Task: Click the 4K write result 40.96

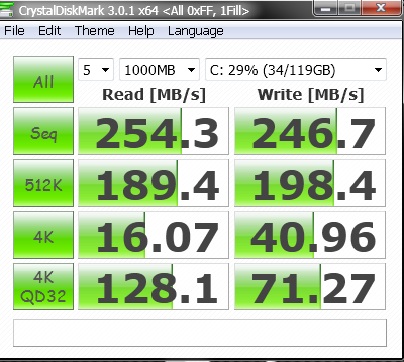Action: (x=310, y=235)
